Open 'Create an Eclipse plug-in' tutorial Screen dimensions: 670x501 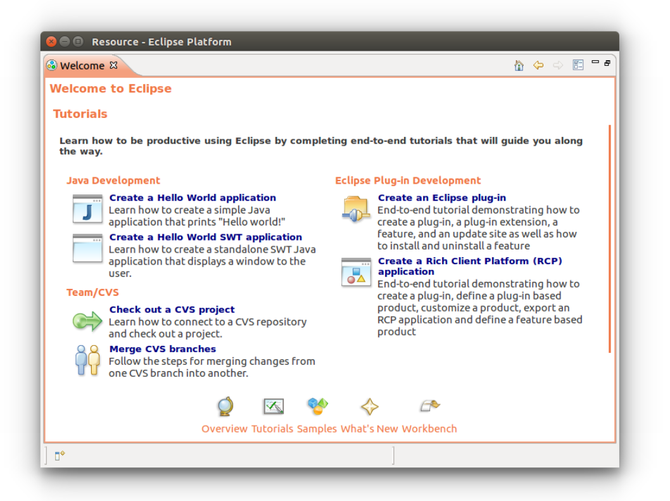[x=442, y=198]
